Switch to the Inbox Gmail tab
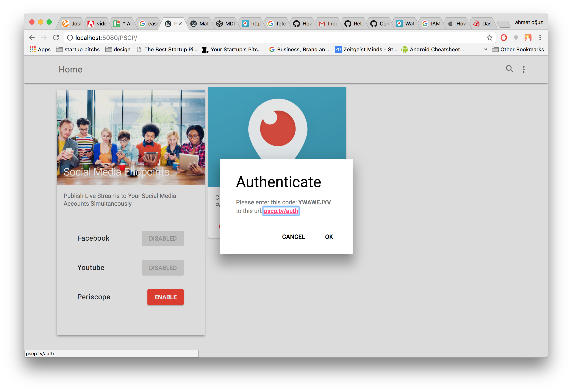 328,24
